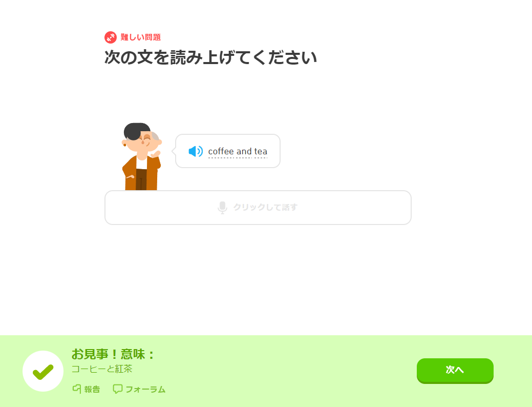Open the 報告 report link

(87, 389)
